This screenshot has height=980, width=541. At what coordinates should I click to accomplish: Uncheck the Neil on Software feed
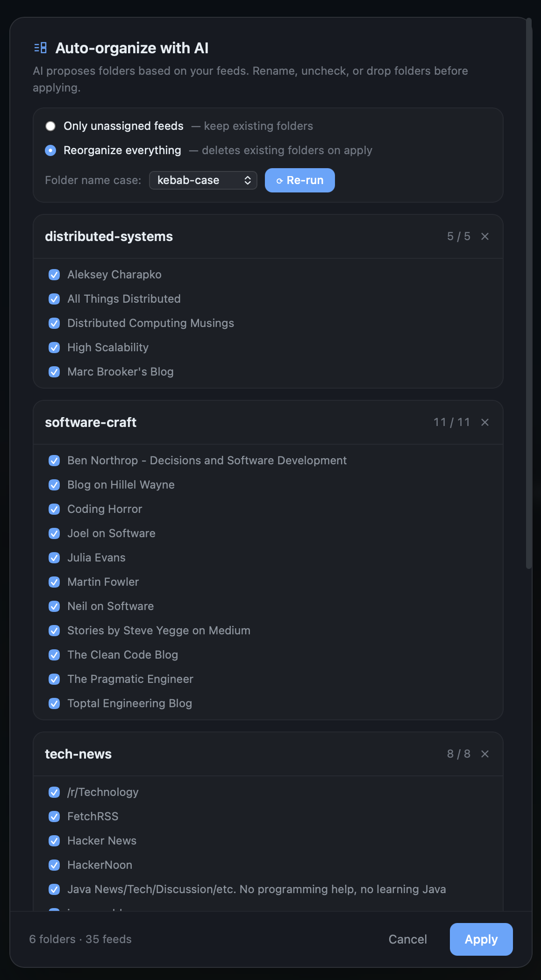[x=54, y=606]
